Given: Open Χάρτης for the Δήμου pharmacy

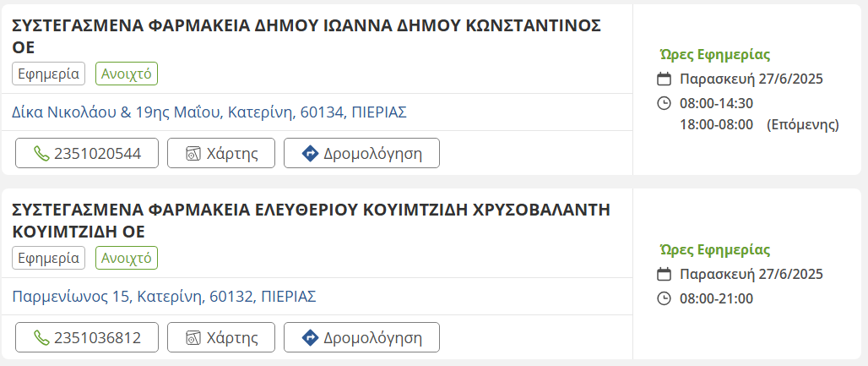Looking at the screenshot, I should (x=221, y=154).
